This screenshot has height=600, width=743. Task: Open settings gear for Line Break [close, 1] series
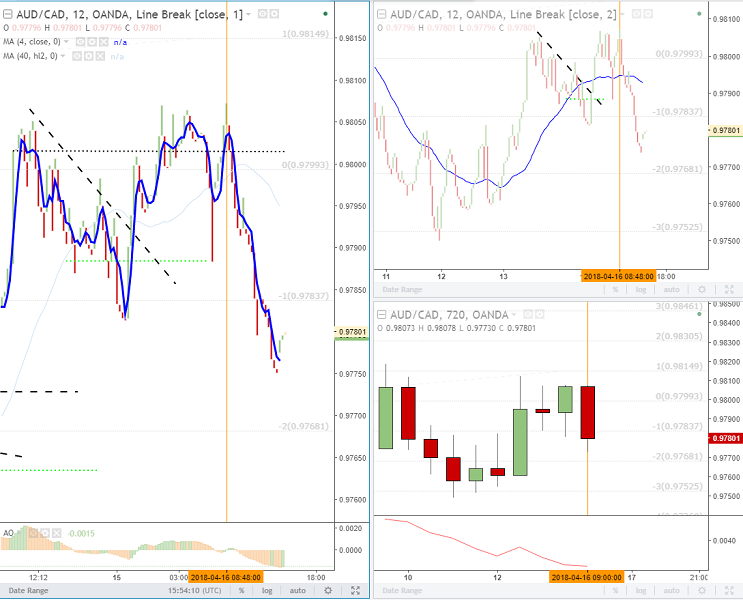pos(274,14)
